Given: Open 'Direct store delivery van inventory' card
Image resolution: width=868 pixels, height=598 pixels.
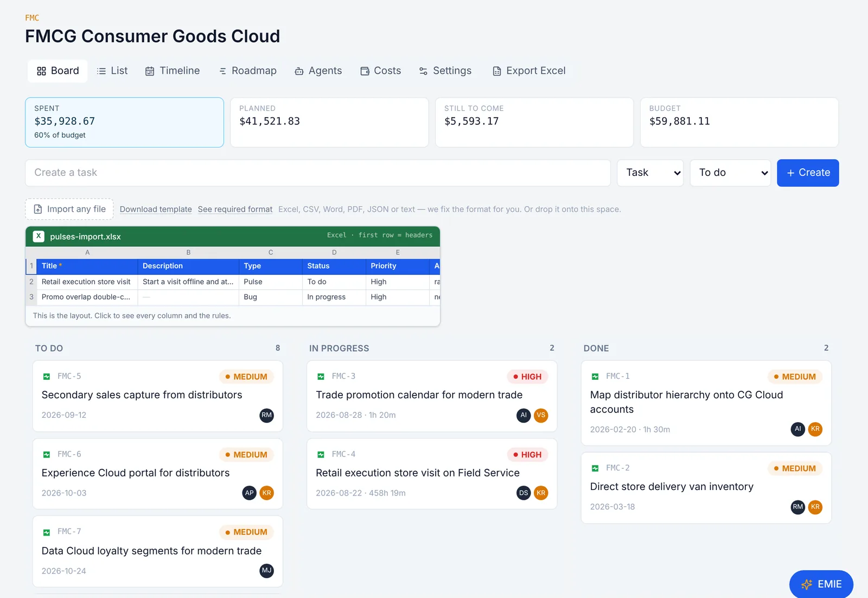Looking at the screenshot, I should [x=706, y=488].
